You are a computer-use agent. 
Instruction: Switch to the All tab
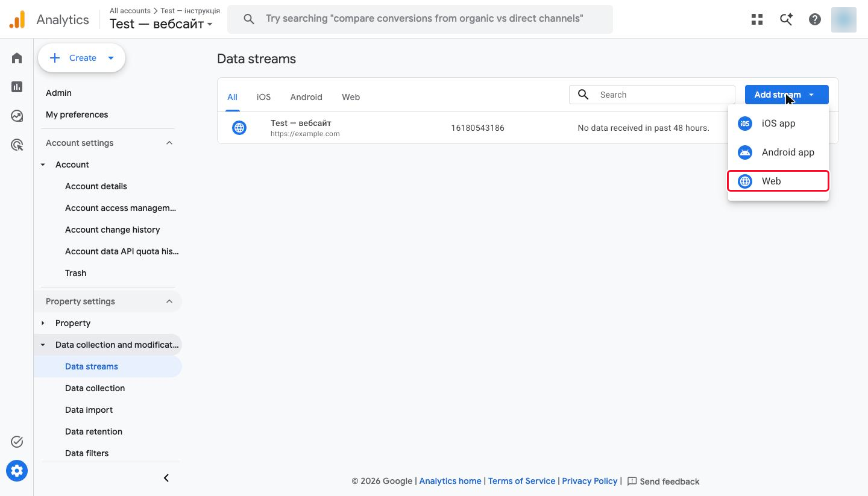(232, 97)
